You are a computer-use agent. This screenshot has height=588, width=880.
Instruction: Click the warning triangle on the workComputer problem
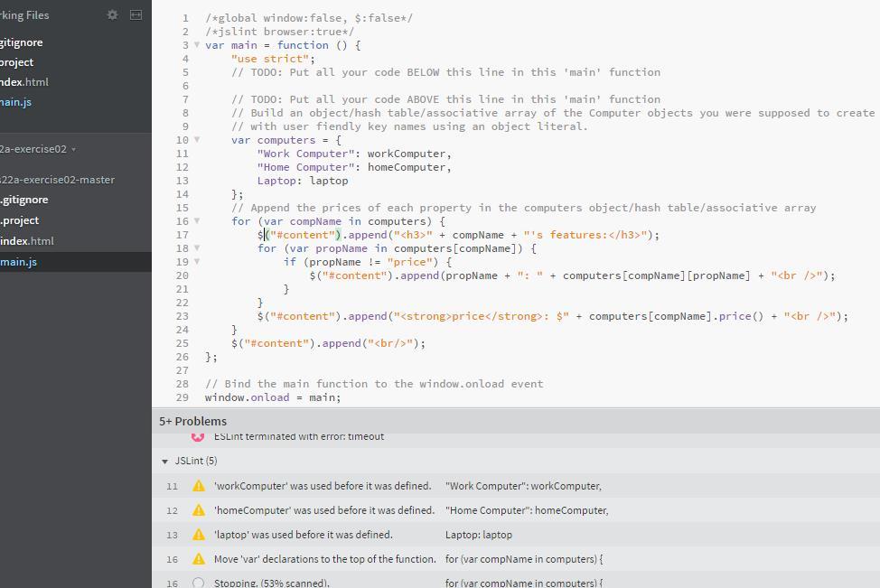pos(198,486)
